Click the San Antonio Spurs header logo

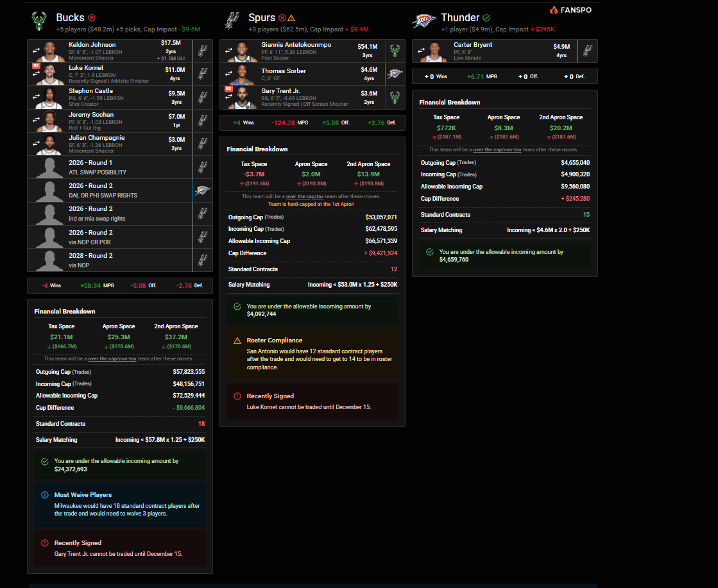tap(232, 21)
